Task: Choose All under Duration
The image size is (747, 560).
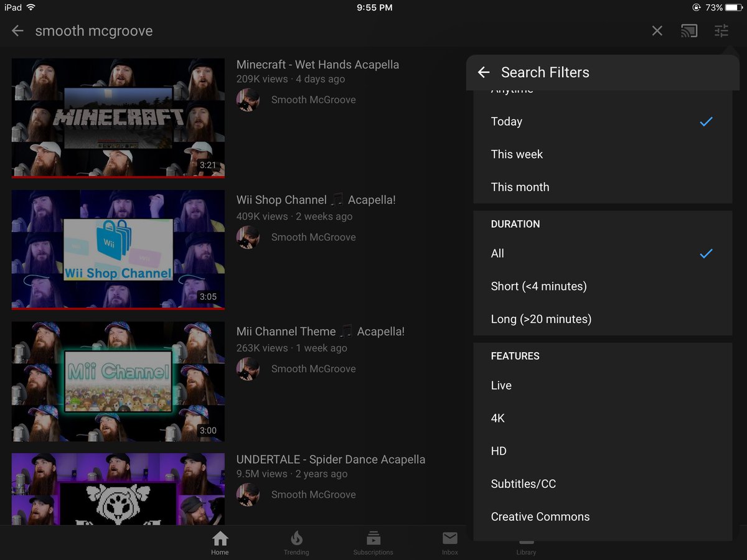Action: click(x=603, y=253)
